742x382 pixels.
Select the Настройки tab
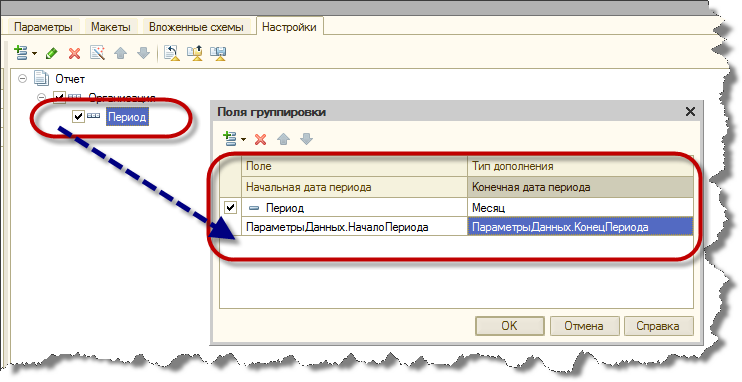coord(289,27)
